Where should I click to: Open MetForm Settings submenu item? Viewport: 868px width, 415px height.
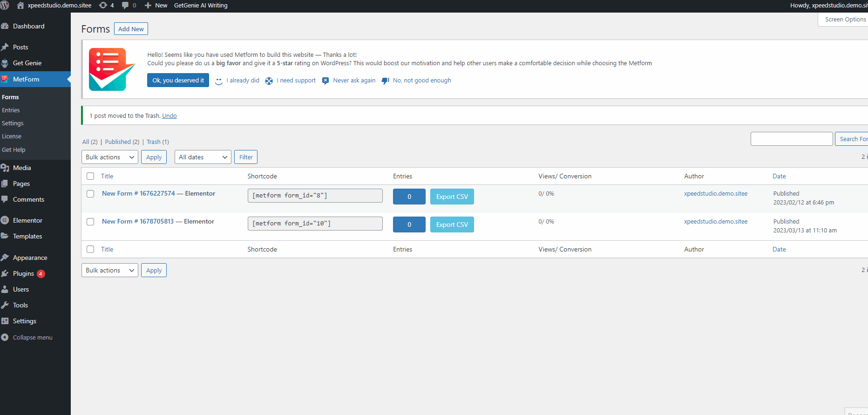point(13,123)
